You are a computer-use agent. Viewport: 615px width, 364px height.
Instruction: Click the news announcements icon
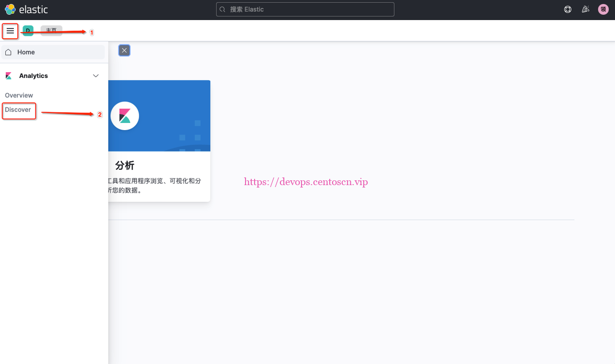[x=585, y=9]
